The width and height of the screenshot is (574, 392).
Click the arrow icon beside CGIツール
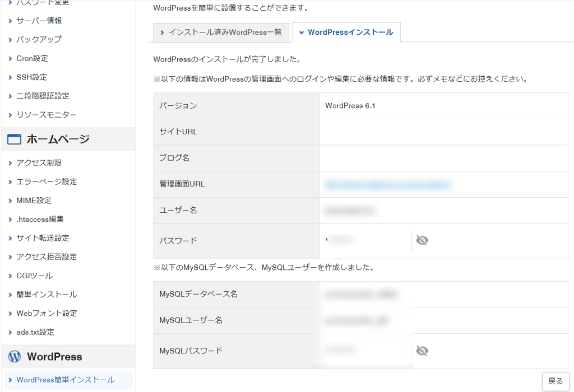point(10,276)
